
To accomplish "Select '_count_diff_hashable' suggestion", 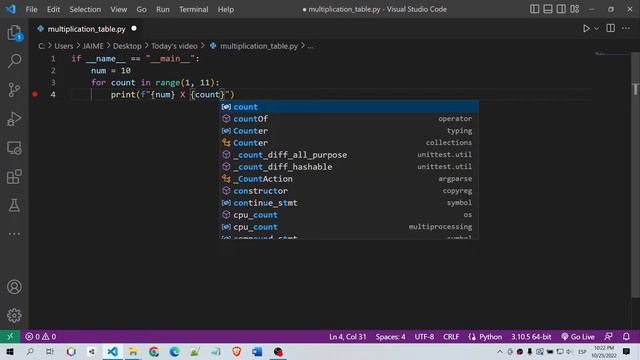I will click(x=349, y=167).
